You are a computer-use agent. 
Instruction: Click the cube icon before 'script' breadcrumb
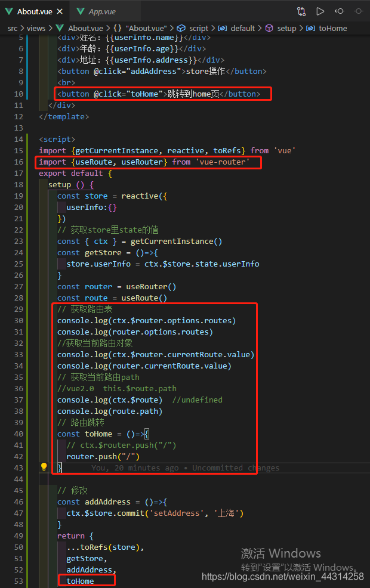tap(181, 28)
